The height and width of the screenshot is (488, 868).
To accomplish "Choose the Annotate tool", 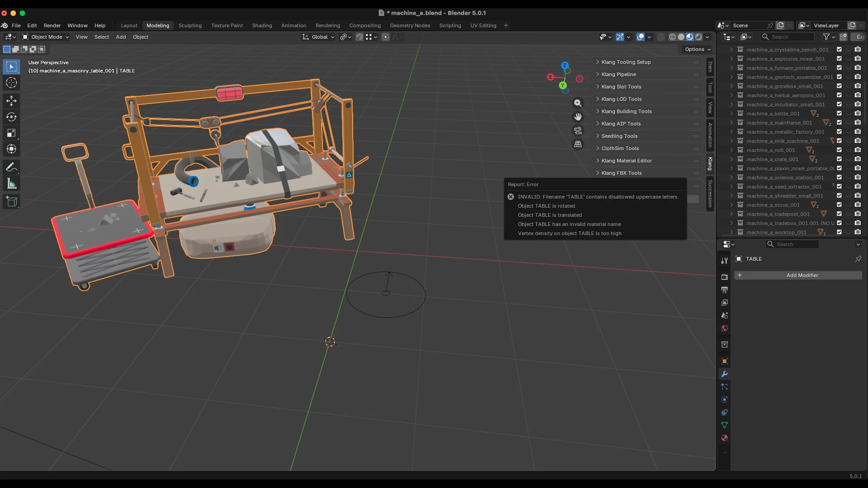I will 11,168.
